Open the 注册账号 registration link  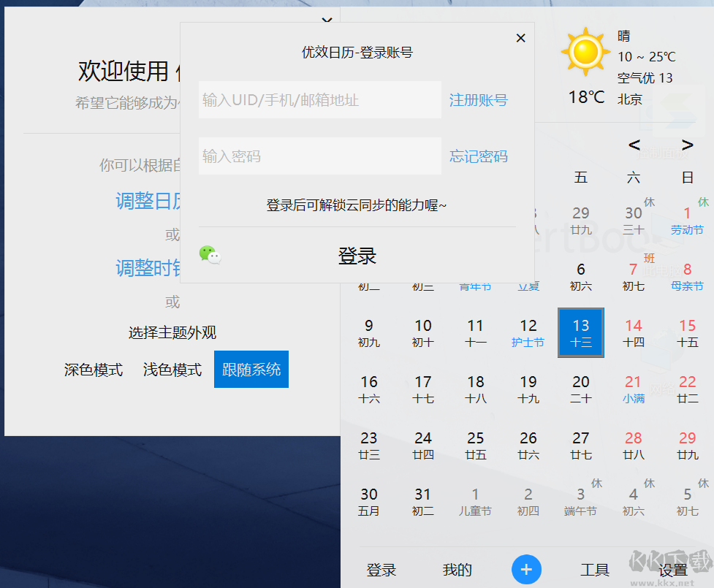point(478,100)
